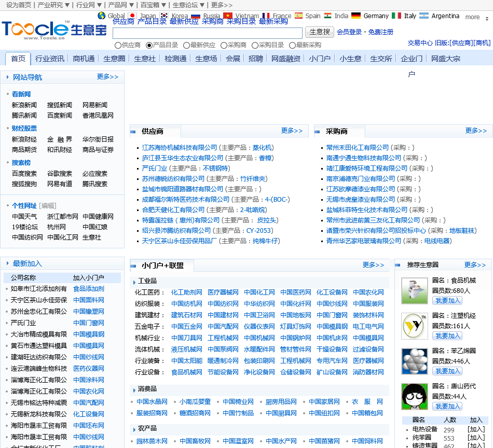
Task: Open the 生意论坛 dropdown menu
Action: tap(189, 5)
